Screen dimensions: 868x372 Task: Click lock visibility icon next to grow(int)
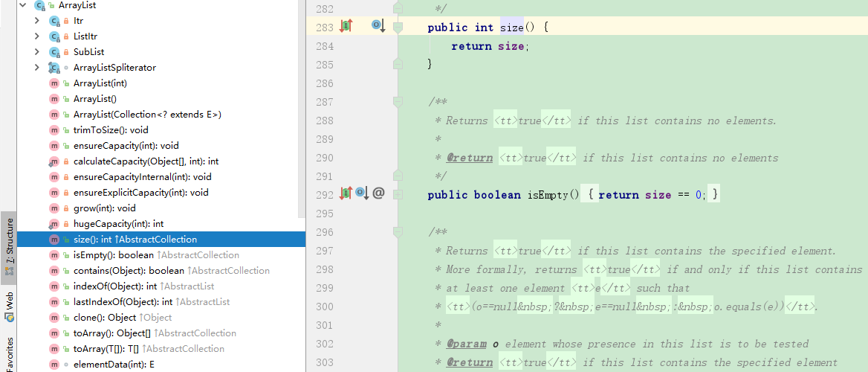click(66, 208)
